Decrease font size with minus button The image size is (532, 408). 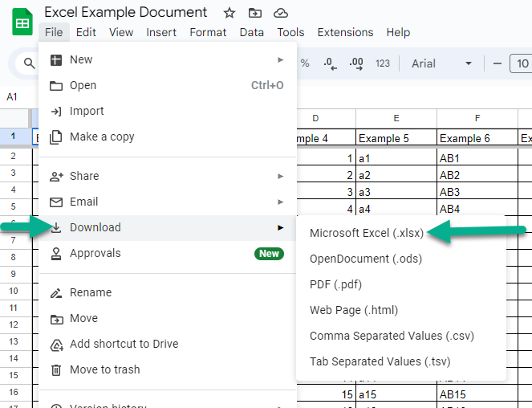pos(497,63)
